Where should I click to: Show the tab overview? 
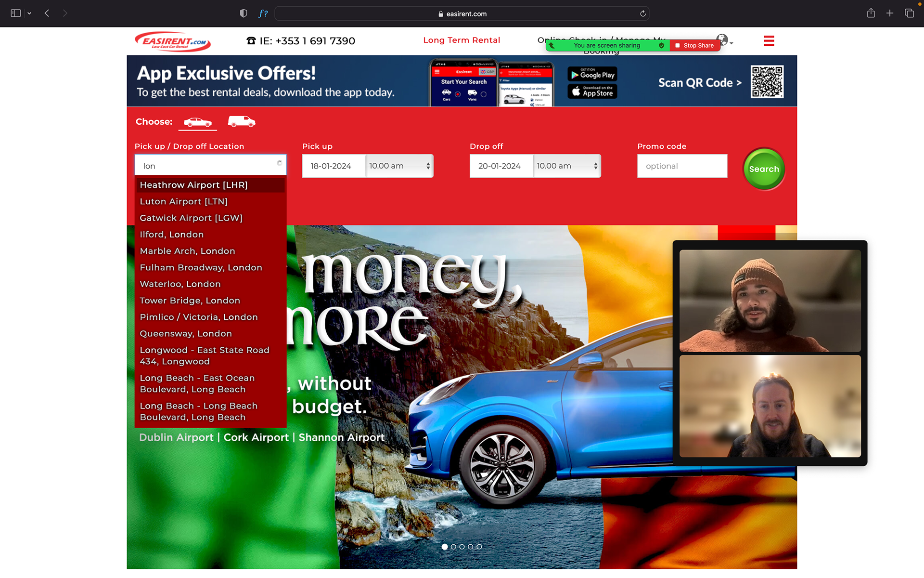[x=909, y=13]
